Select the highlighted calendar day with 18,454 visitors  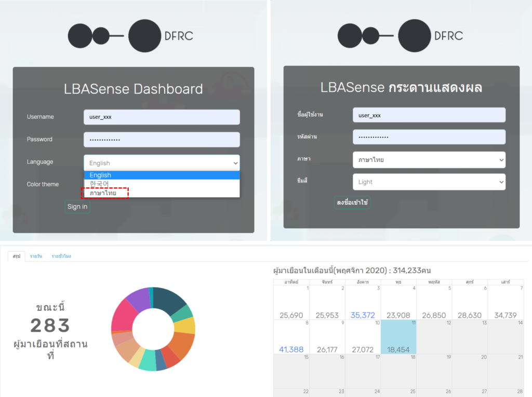(x=398, y=337)
